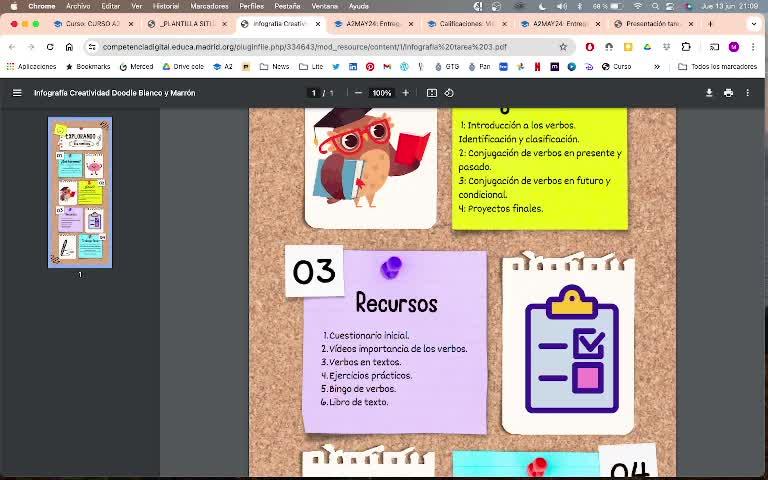Open the PDF viewer more actions menu
This screenshot has height=480, width=768.
tap(747, 93)
